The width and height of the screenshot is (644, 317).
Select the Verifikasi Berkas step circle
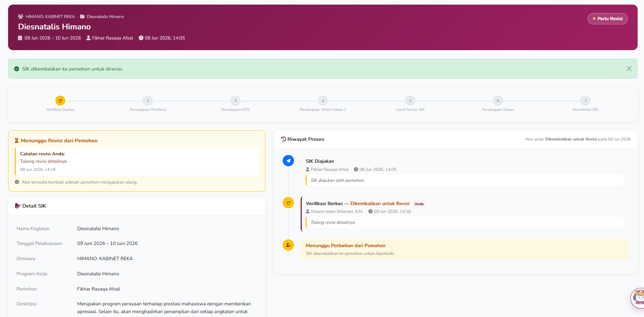click(60, 101)
